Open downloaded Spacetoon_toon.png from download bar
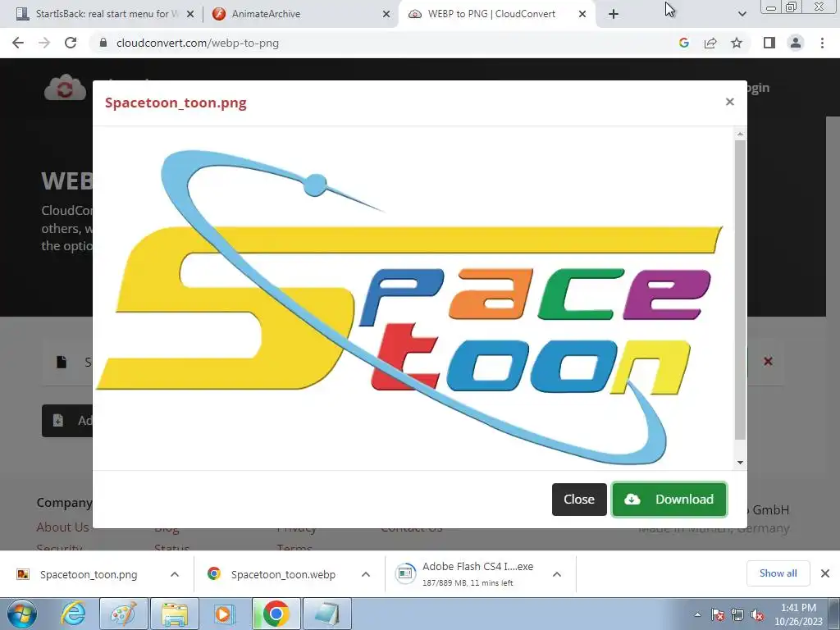 89,574
